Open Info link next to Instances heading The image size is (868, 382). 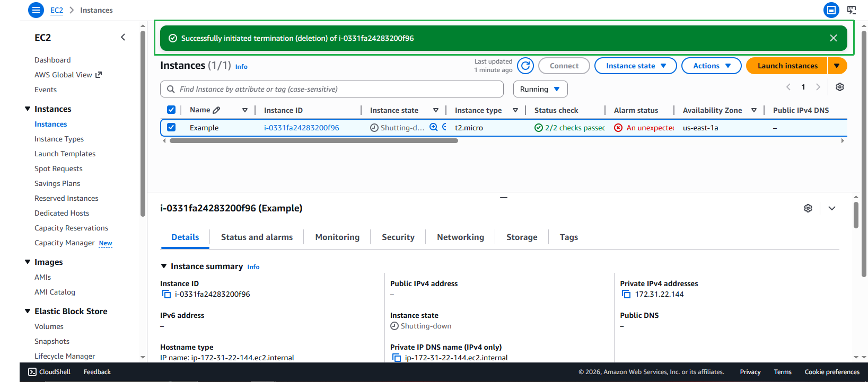[x=241, y=67]
